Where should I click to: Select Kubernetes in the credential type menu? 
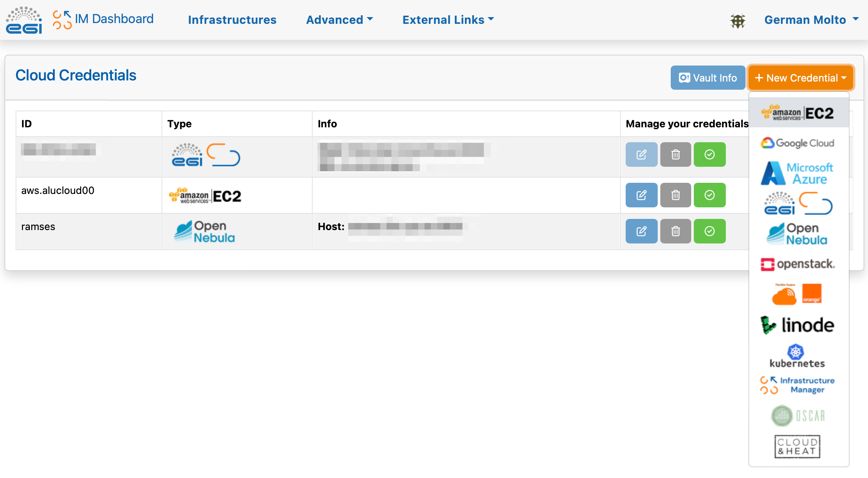point(797,356)
